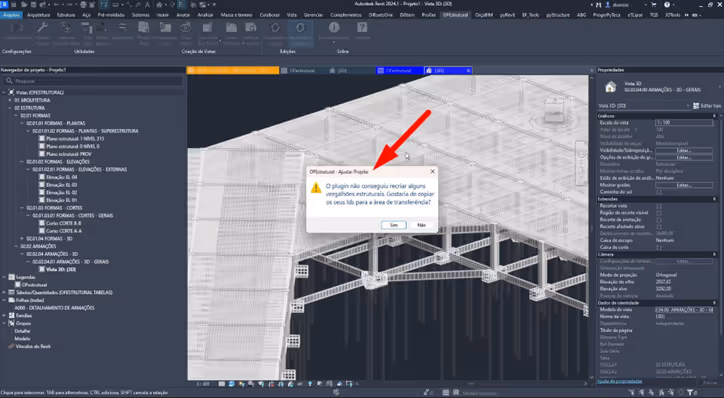Close the Ajustar Projeto dialog with X
The image size is (724, 398).
coord(432,171)
